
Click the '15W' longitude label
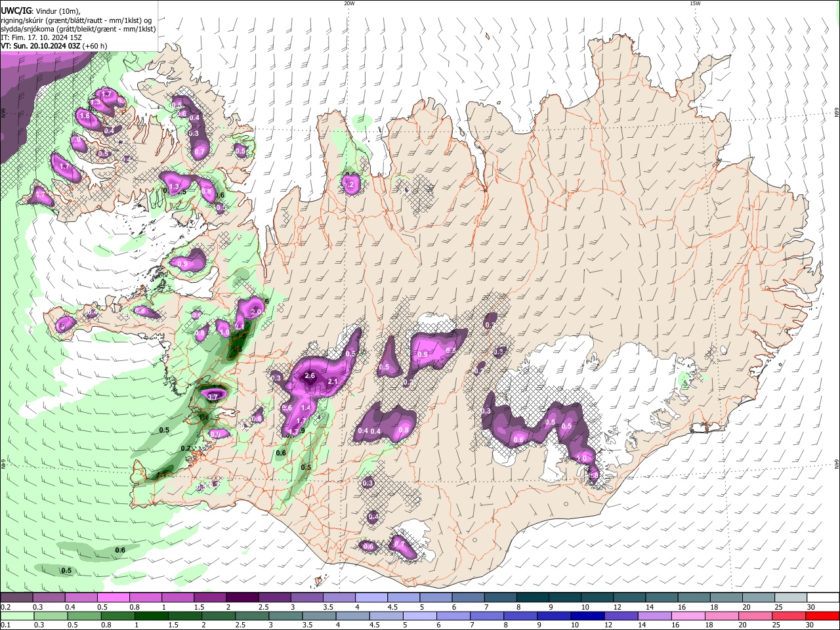[x=695, y=3]
